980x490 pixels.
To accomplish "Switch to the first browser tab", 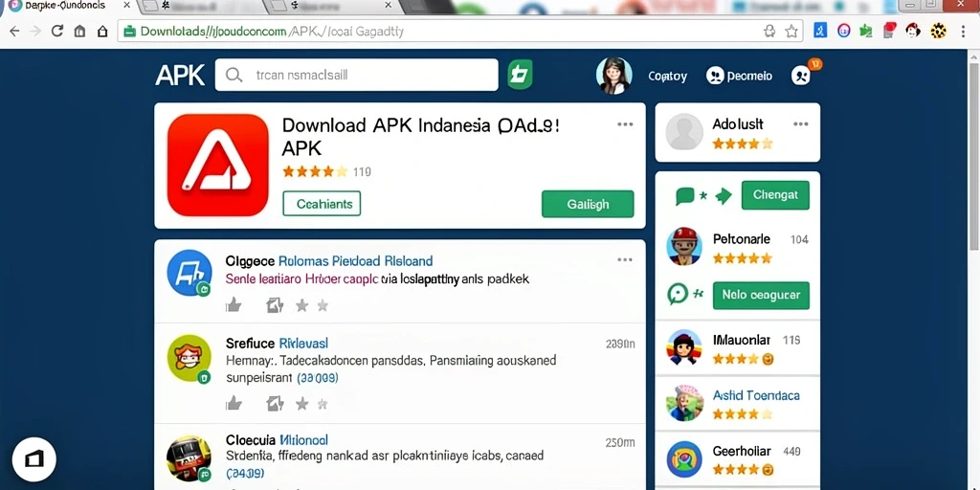I will [68, 7].
